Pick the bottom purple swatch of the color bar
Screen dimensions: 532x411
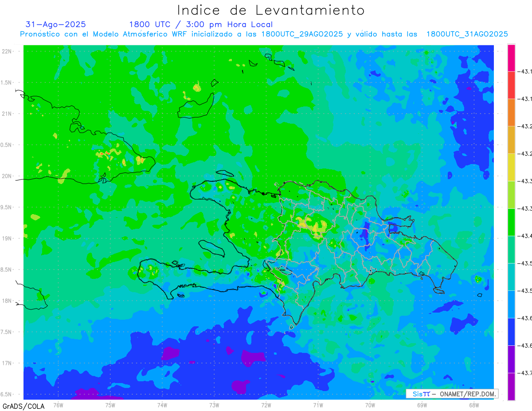click(x=511, y=387)
